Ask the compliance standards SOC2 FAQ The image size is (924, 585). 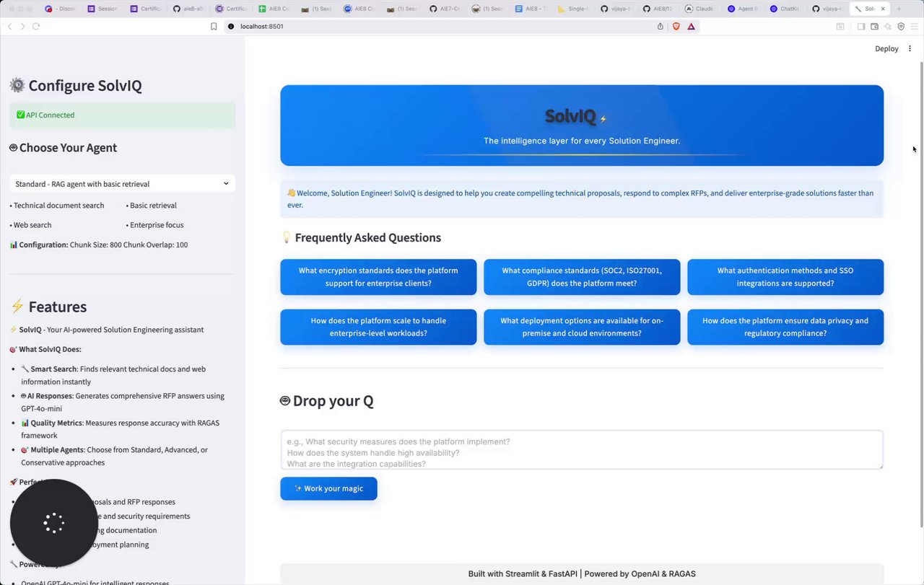click(582, 277)
